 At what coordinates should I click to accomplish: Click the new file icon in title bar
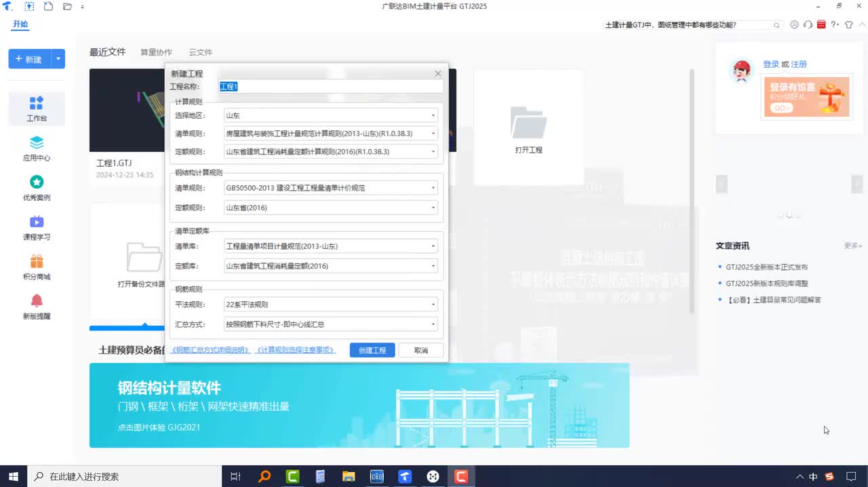point(48,6)
